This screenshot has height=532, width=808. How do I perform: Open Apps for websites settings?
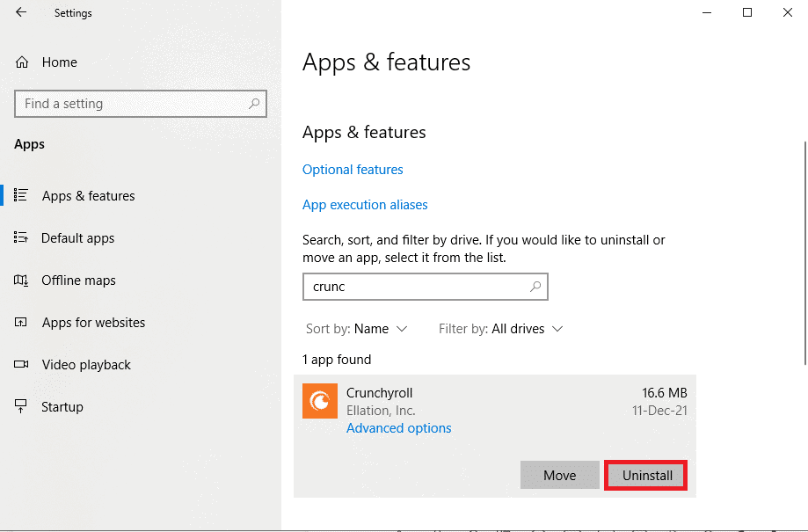[92, 322]
